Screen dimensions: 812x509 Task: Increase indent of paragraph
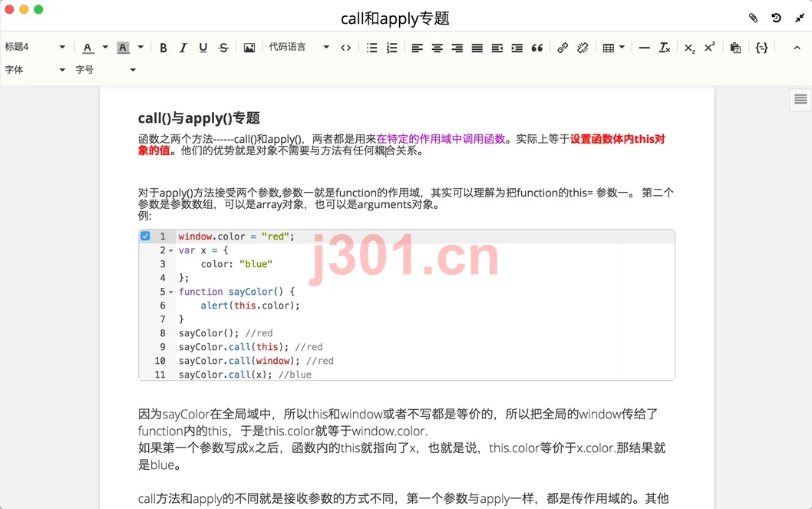[x=517, y=48]
